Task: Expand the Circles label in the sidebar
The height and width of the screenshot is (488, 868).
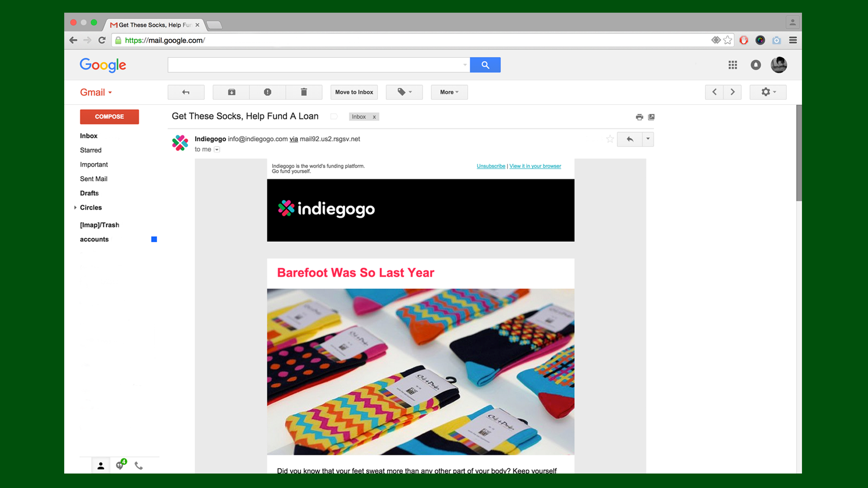Action: tap(75, 207)
